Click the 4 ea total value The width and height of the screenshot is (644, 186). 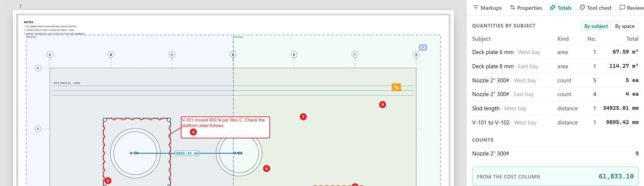(632, 94)
